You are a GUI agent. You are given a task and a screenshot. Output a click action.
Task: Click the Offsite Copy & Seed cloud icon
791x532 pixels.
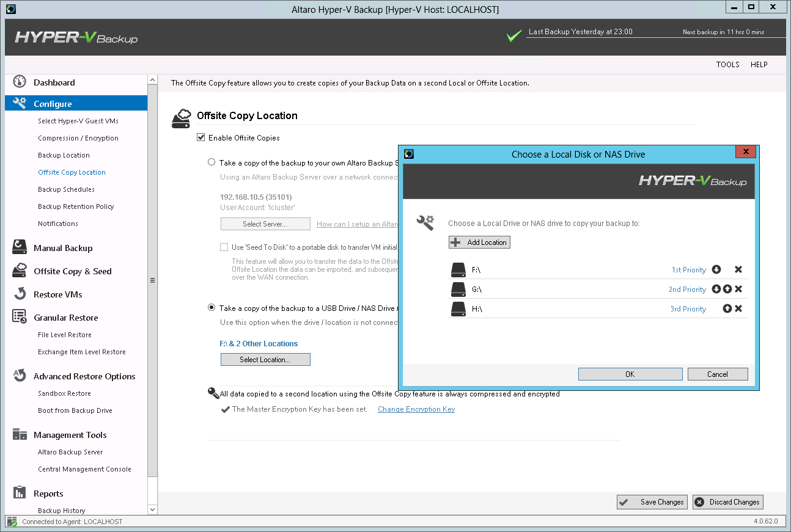(20, 270)
